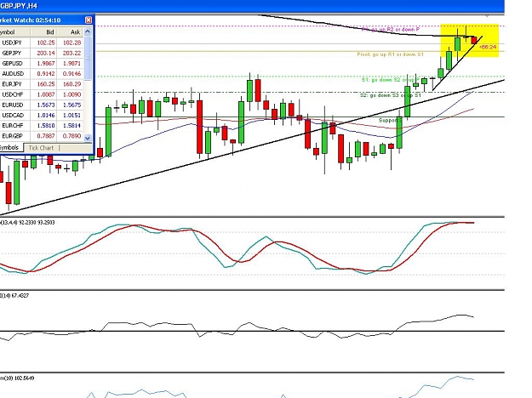This screenshot has height=398, width=532.
Task: Select the USDCAD symbol row
Action: pos(42,116)
